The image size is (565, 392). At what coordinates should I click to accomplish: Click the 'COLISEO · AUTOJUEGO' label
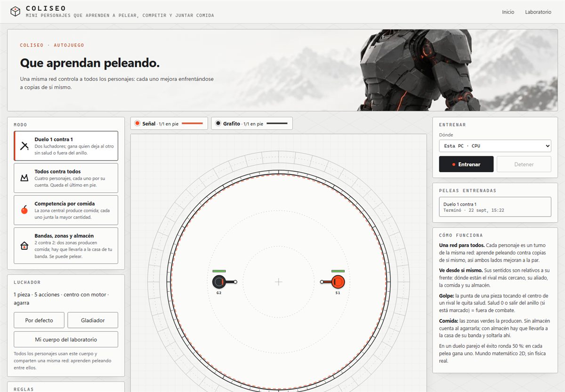click(52, 45)
